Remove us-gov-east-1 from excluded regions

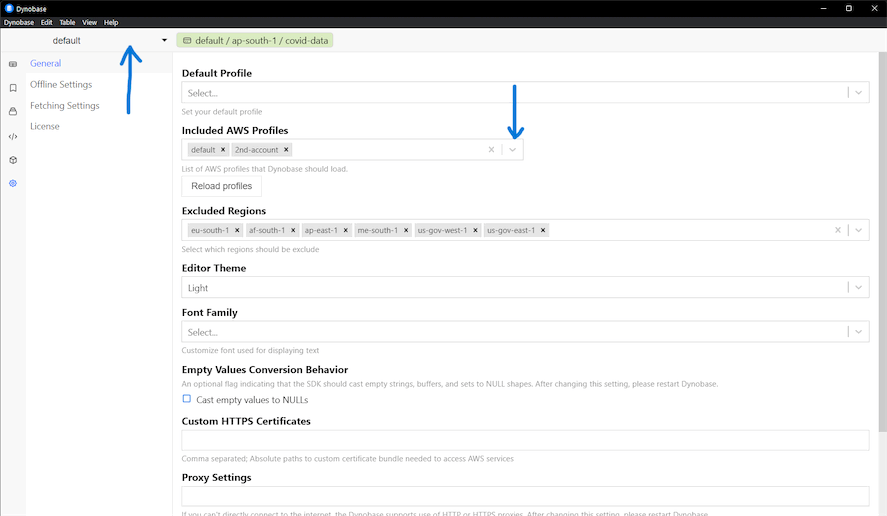(543, 230)
